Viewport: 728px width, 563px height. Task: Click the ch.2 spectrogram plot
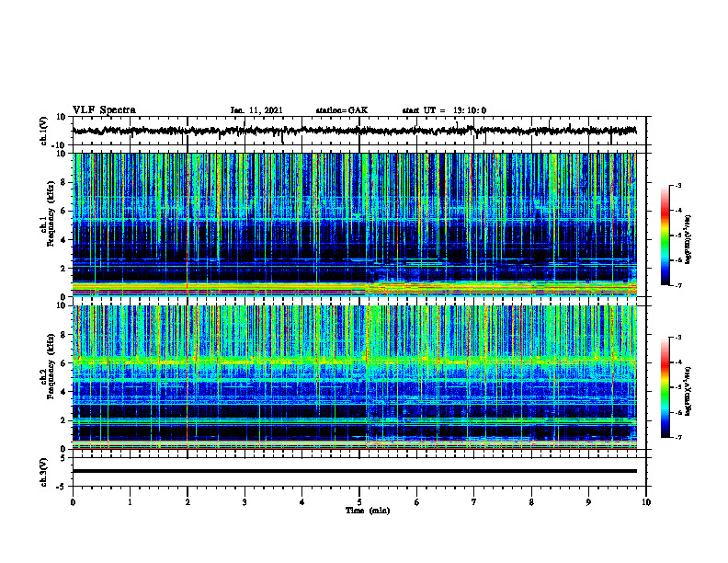(355, 377)
